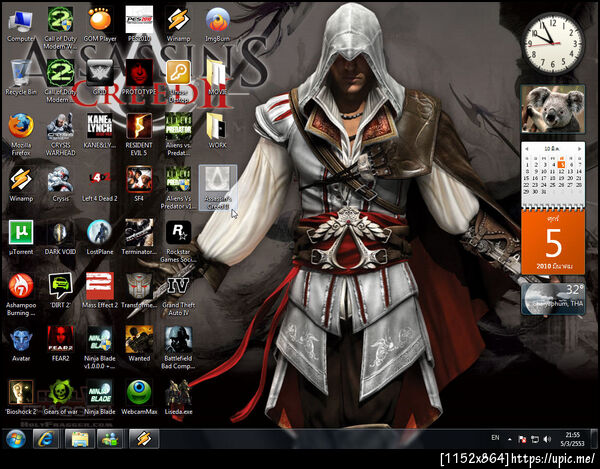Click the analog clock gadget
The width and height of the screenshot is (600, 469).
tap(553, 43)
